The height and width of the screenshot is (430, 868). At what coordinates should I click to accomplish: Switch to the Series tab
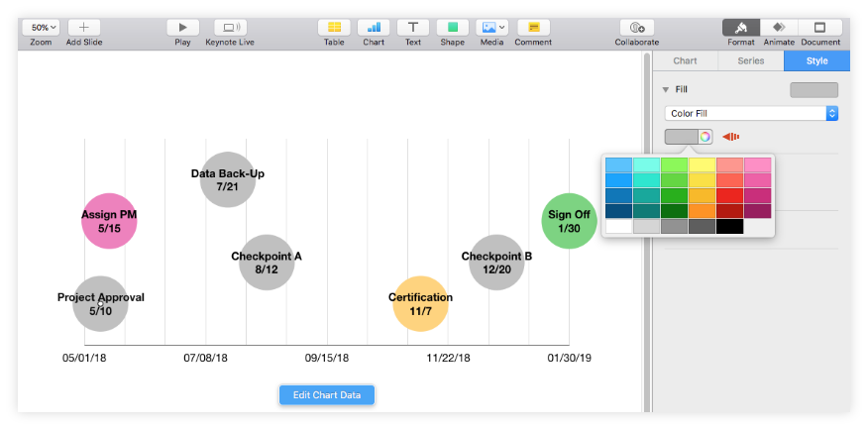click(x=751, y=60)
